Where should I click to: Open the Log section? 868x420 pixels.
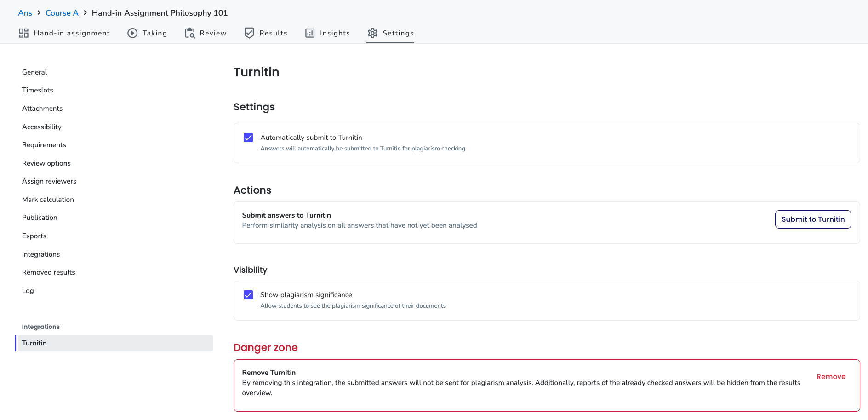click(x=28, y=291)
